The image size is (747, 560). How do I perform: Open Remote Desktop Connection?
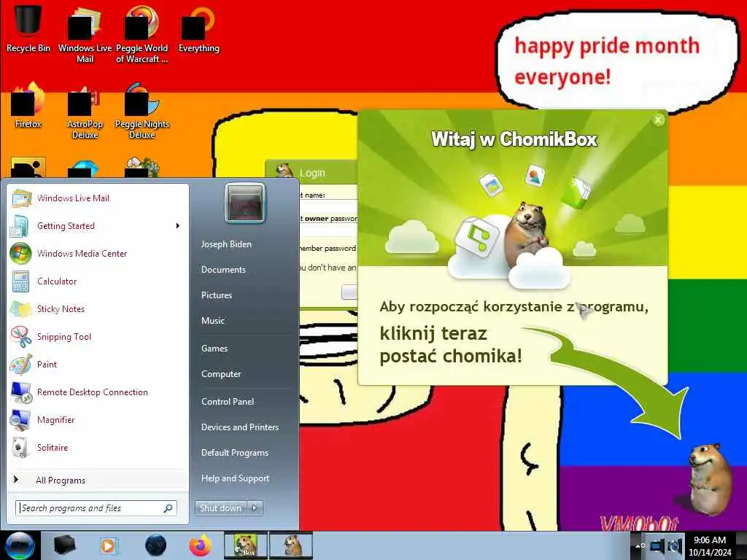98,392
